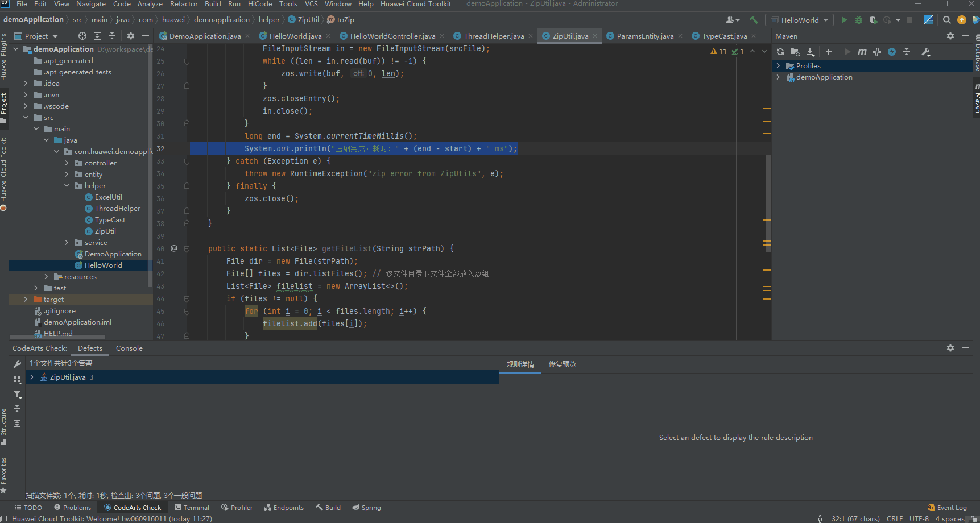Expand the Profiles node in Maven
Screen dimensions: 980x523
778,66
